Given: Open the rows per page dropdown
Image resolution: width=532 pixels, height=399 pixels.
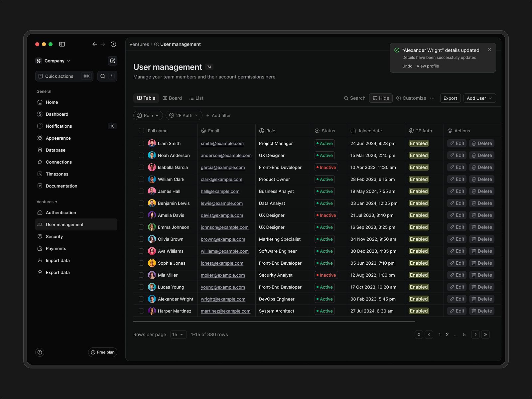Looking at the screenshot, I should (x=178, y=334).
